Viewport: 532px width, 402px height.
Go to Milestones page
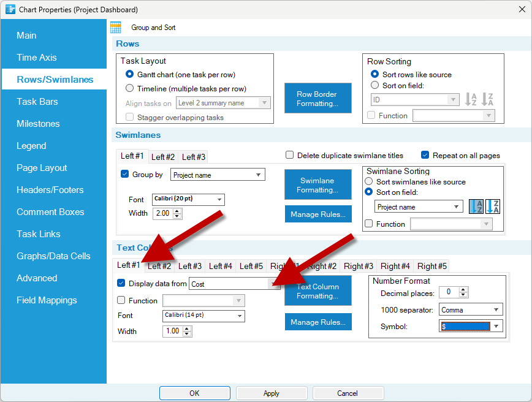tap(38, 124)
